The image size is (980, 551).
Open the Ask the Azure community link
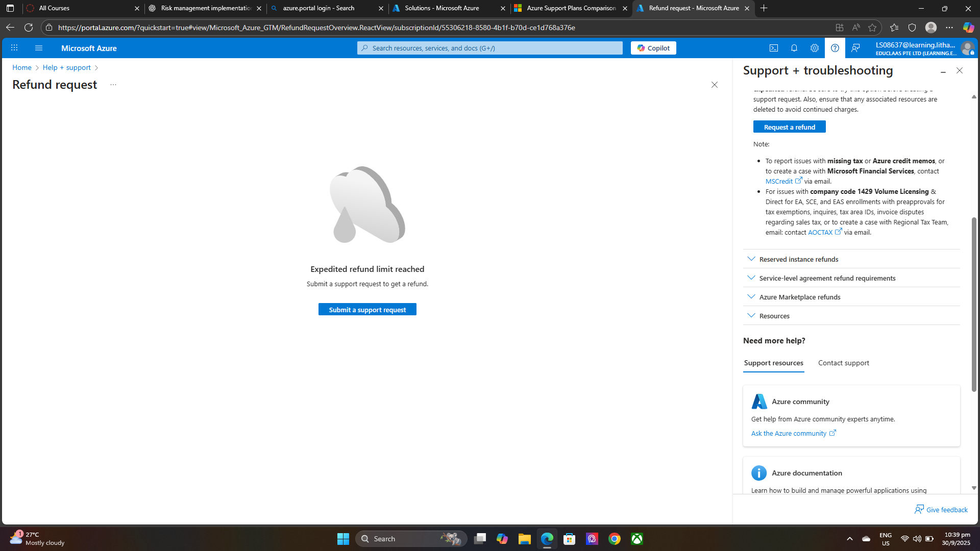pos(789,433)
